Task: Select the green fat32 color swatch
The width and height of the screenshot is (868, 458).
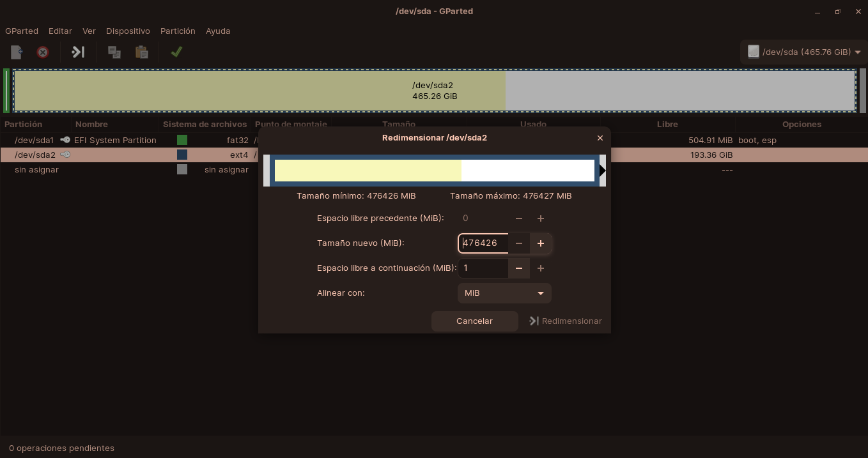Action: click(182, 140)
